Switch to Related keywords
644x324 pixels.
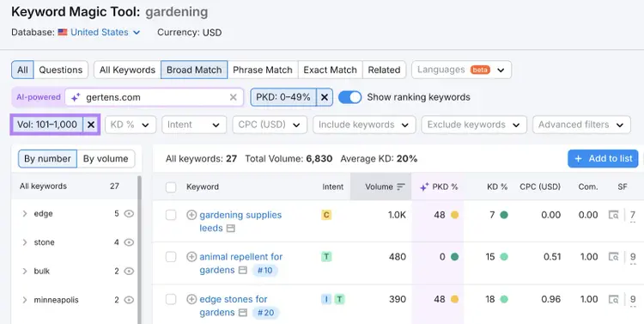point(384,70)
